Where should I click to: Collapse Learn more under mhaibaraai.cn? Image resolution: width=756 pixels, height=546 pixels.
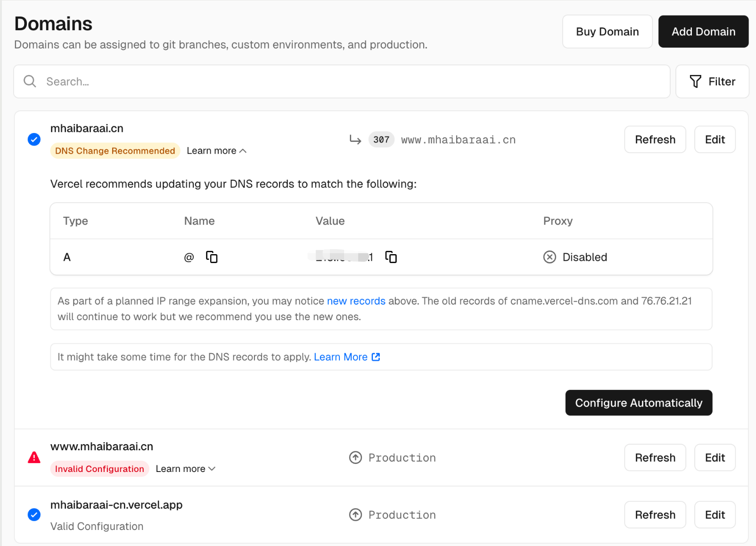[216, 151]
